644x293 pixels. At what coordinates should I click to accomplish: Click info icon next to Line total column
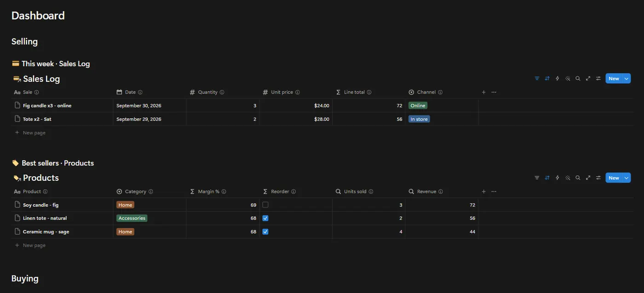(369, 92)
